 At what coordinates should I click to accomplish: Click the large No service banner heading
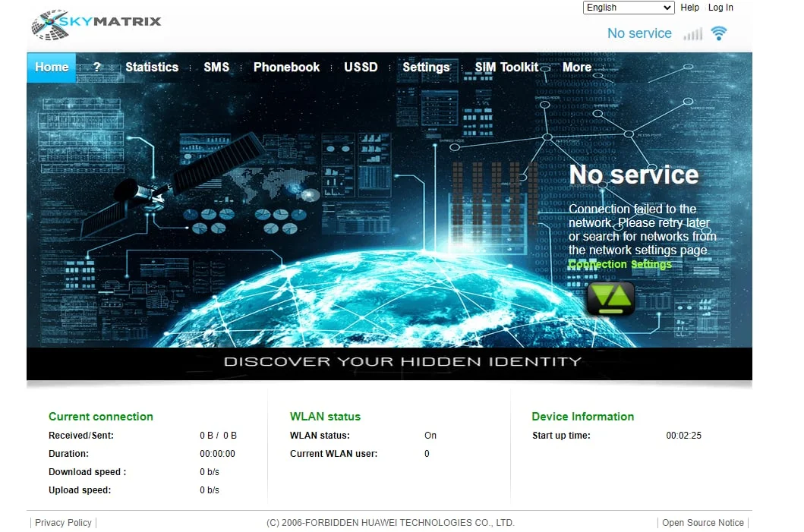pyautogui.click(x=634, y=175)
